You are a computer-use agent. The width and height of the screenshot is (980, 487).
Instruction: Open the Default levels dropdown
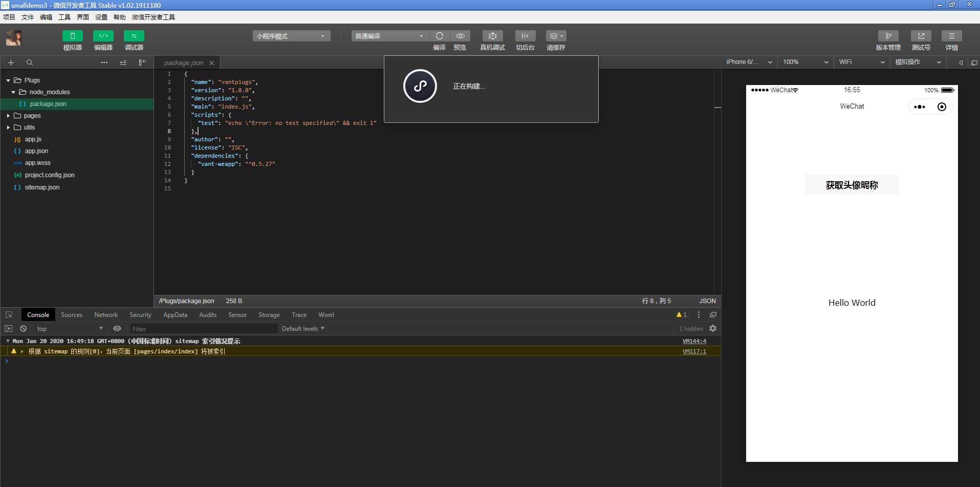tap(303, 329)
